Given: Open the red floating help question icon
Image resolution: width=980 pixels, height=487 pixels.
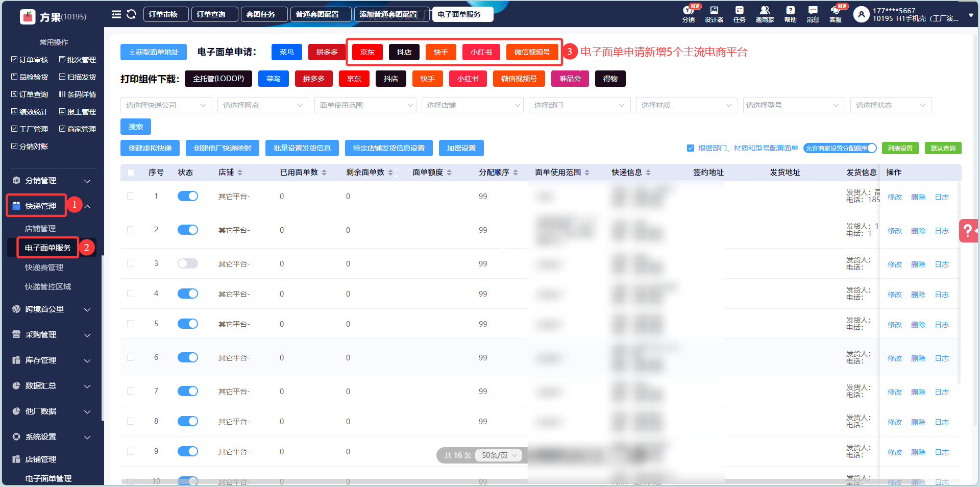Looking at the screenshot, I should click(x=968, y=231).
